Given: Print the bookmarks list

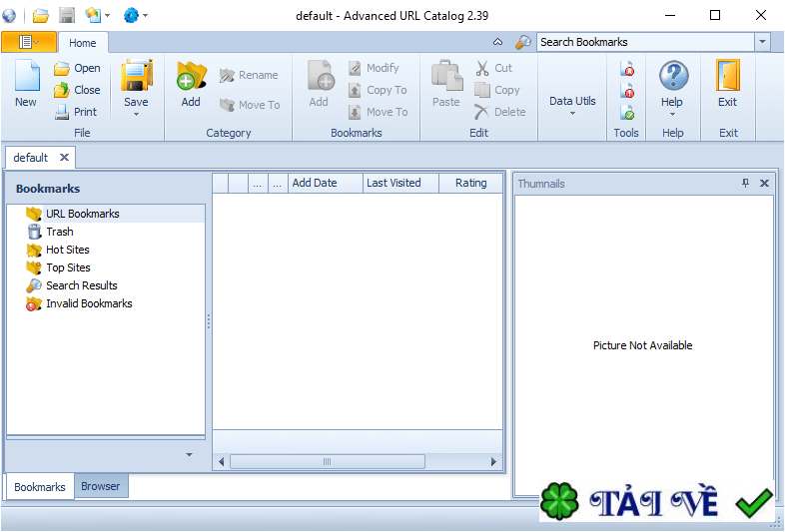Looking at the screenshot, I should click(76, 112).
